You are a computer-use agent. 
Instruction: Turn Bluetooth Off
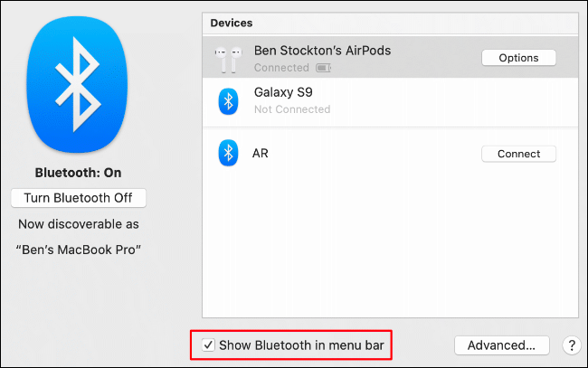(x=79, y=198)
